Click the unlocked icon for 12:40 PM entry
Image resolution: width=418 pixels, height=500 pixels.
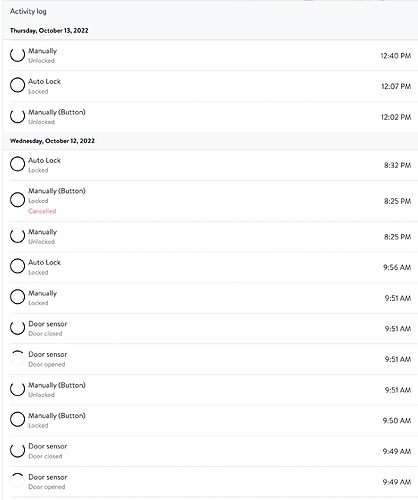(17, 55)
